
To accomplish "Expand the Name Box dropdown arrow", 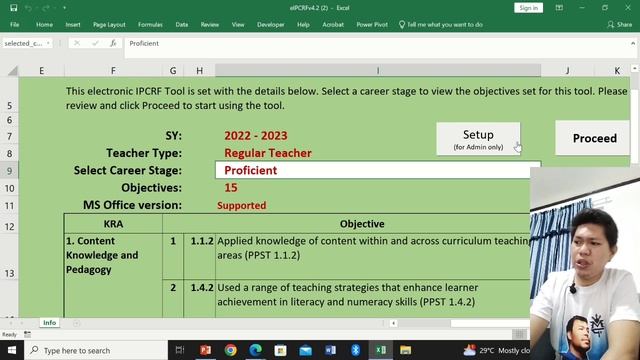I will (48, 43).
